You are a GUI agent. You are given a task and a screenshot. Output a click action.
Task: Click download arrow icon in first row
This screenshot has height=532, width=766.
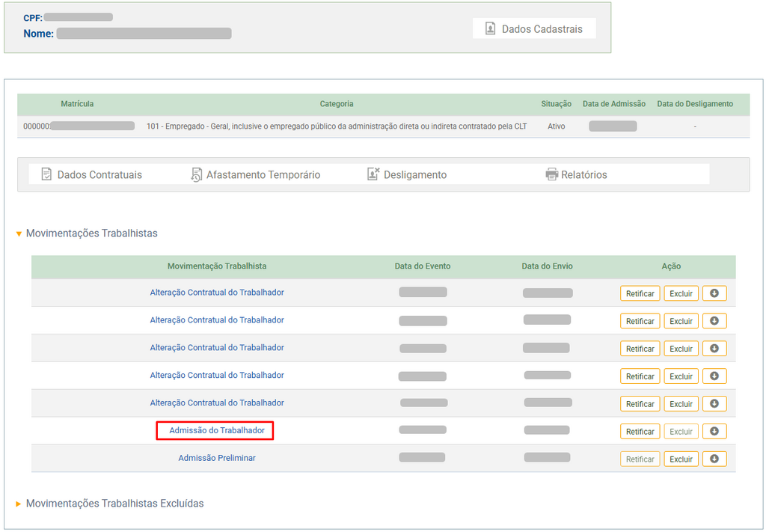(714, 293)
